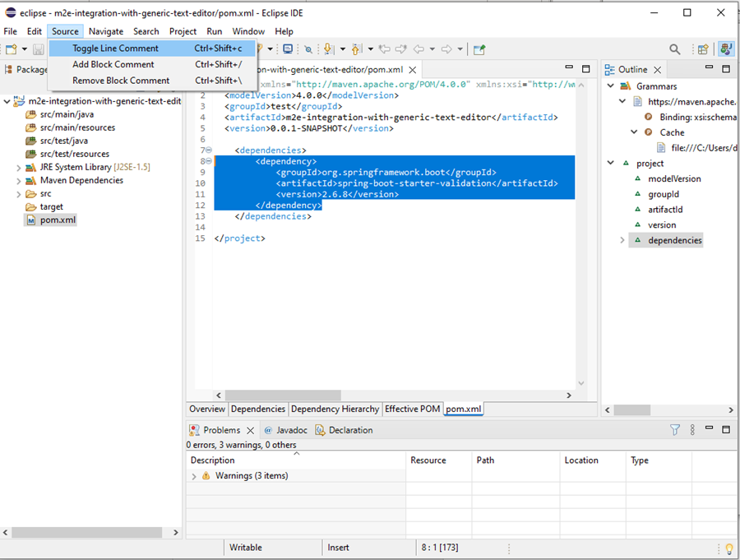Open the New wizard dropdown arrow
The height and width of the screenshot is (560, 740).
tap(25, 49)
